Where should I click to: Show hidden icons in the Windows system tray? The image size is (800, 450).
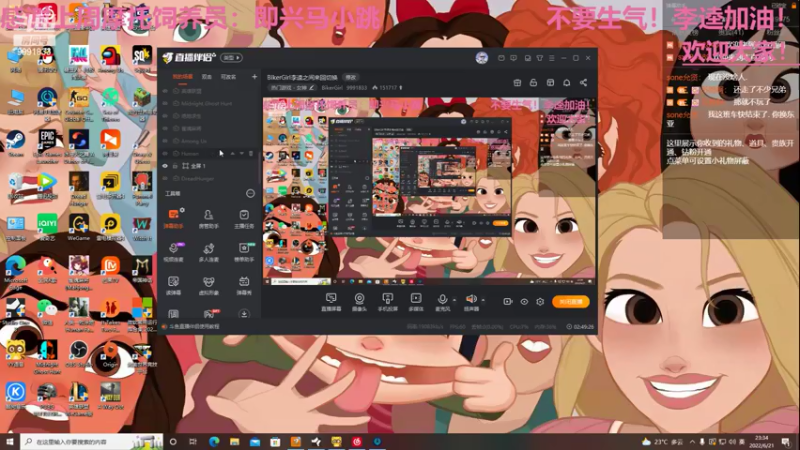tap(692, 442)
